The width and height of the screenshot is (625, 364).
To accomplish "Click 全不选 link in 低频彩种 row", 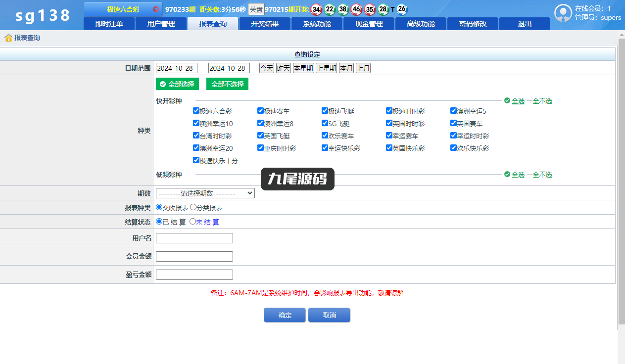I will point(542,175).
